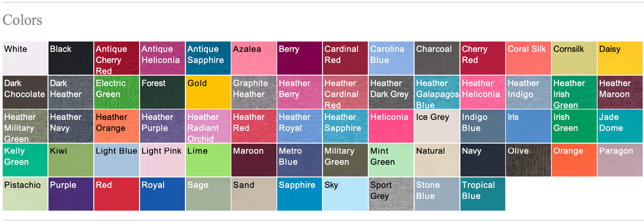
Task: Choose the Carolina Blue color
Action: coord(391,58)
